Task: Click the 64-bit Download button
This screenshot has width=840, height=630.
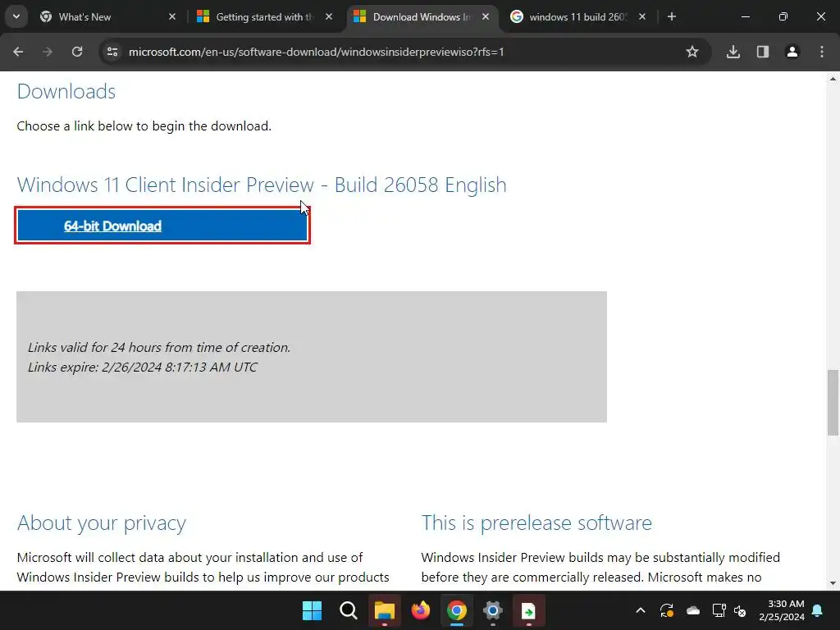Action: (x=162, y=226)
